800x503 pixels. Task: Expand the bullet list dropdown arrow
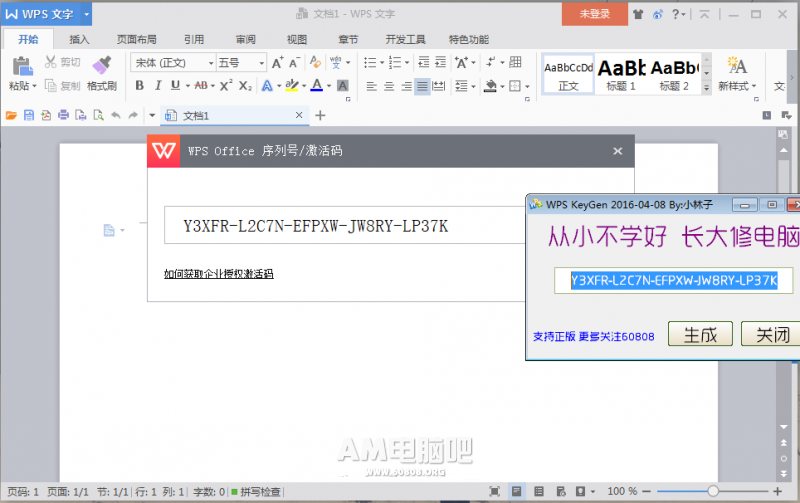[382, 63]
